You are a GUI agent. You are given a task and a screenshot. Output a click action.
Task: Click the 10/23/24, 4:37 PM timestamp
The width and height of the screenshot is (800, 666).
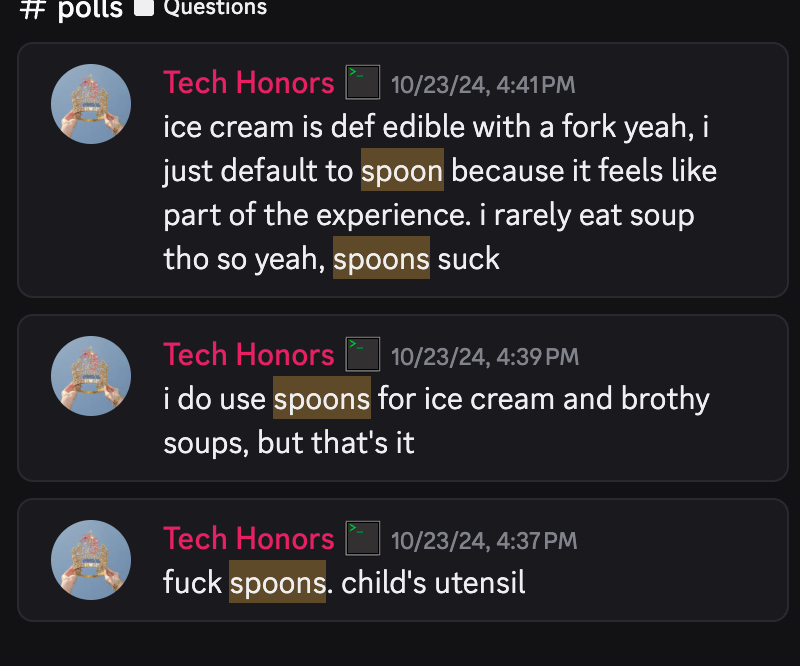tap(484, 541)
